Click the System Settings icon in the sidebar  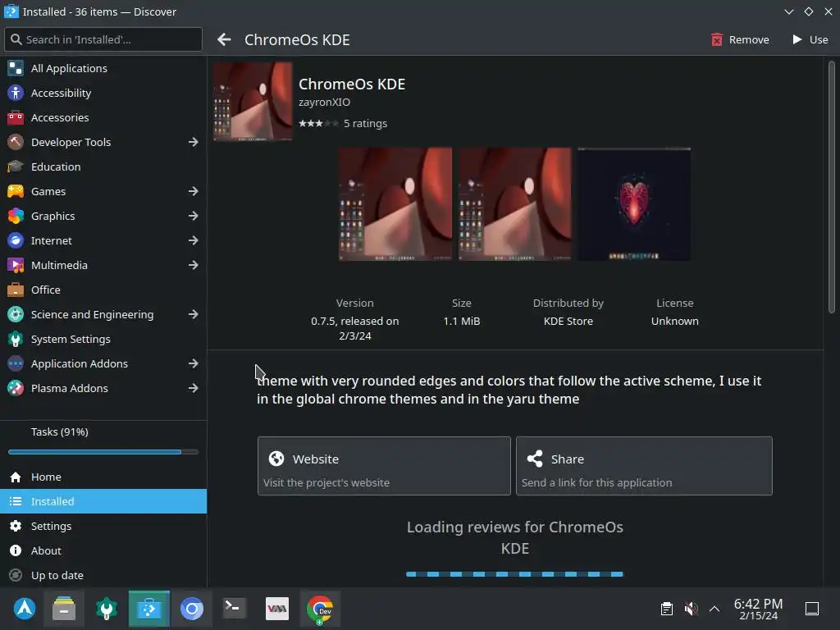16,339
